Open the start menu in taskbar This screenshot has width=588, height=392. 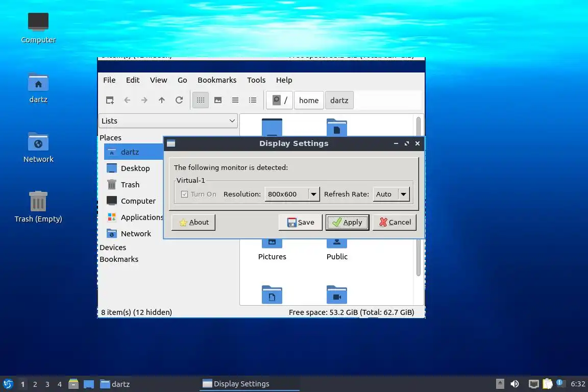tap(8, 384)
